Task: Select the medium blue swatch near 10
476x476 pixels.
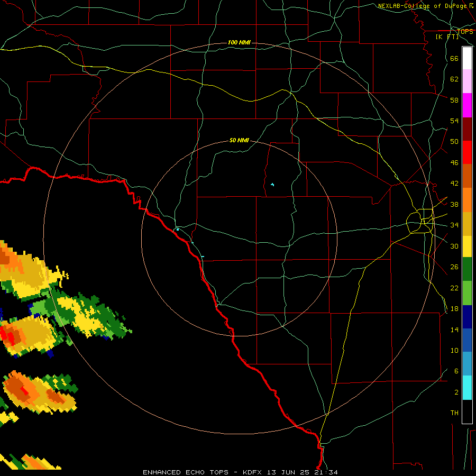Action: click(467, 340)
